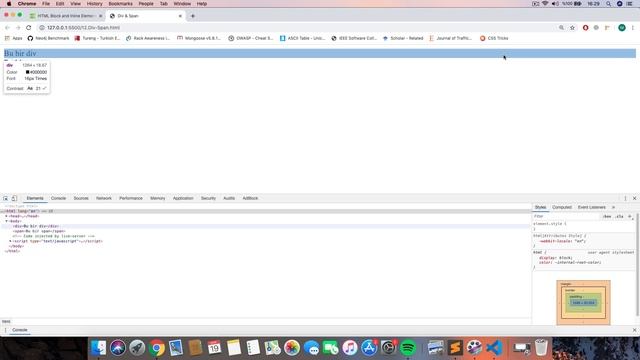Open the History menu

click(94, 4)
